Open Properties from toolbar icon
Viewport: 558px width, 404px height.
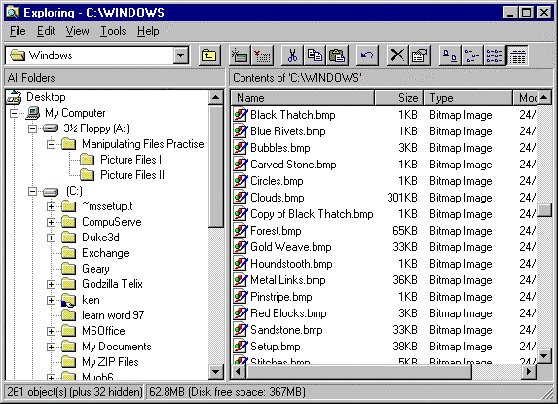[420, 56]
